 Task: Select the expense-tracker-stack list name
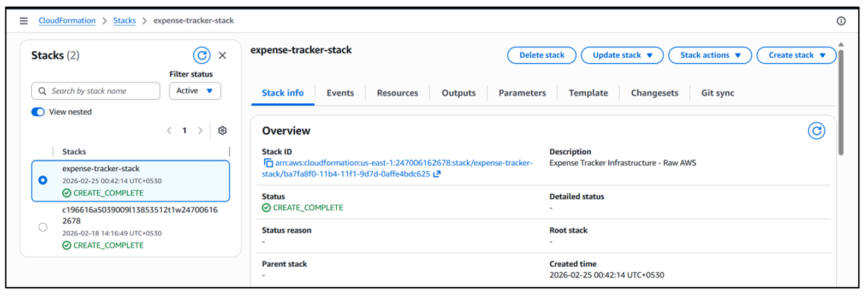(x=100, y=169)
